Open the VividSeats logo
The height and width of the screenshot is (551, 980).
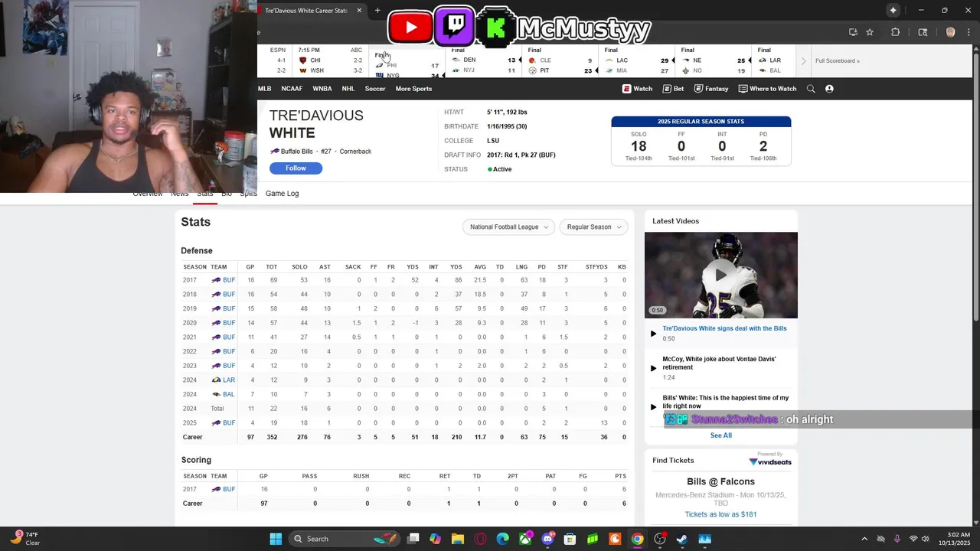click(770, 461)
